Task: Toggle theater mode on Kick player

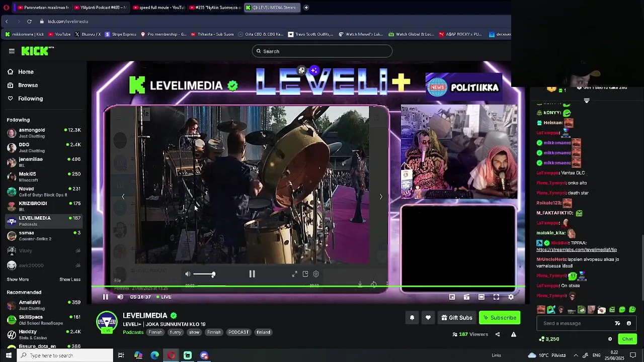Action: click(481, 297)
